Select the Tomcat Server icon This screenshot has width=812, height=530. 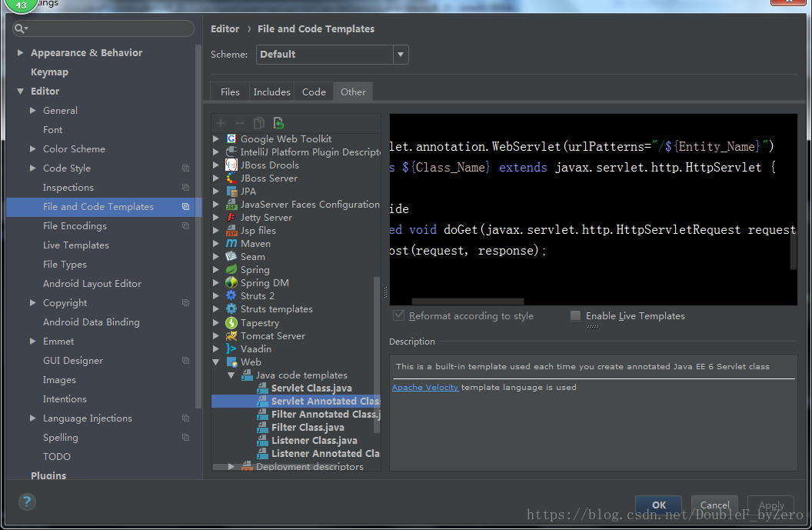[x=231, y=335]
